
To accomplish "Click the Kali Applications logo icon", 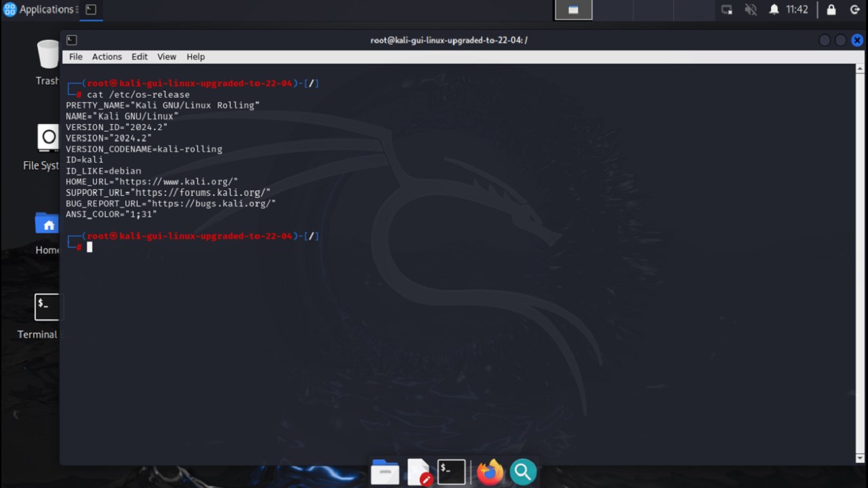I will [9, 9].
